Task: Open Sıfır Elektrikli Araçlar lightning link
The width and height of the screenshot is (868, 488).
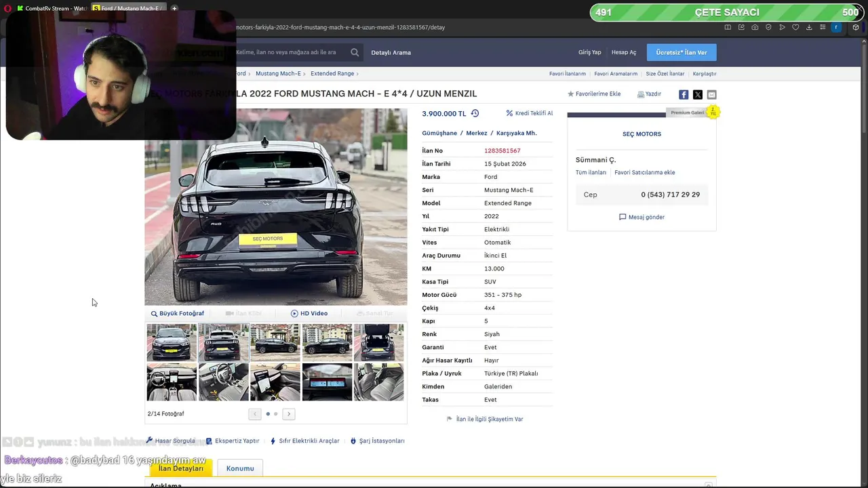Action: 304,441
